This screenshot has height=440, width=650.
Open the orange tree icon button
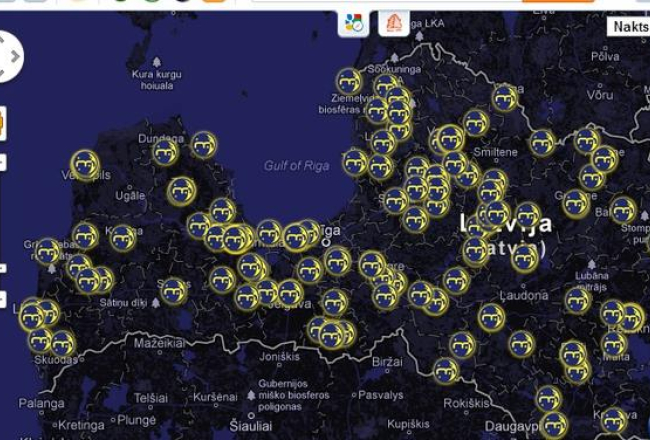point(394,23)
